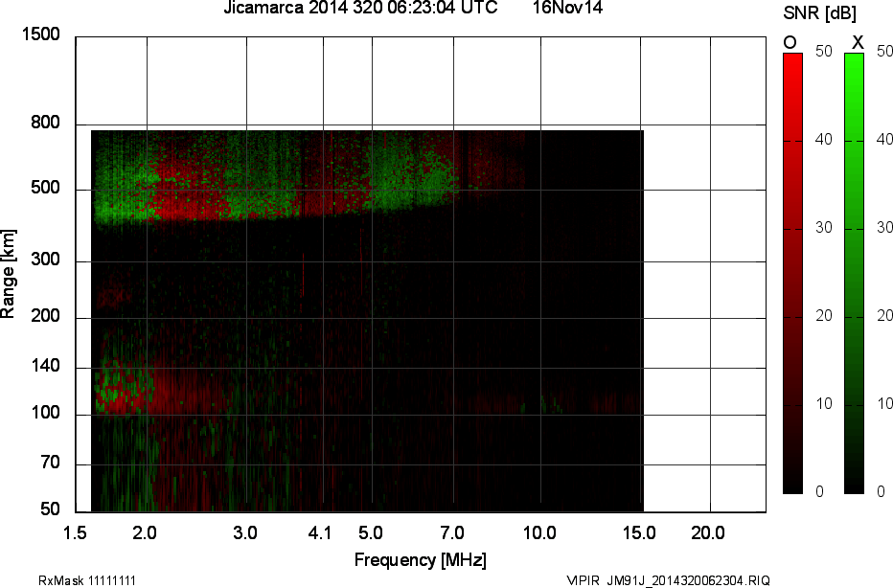Click the 2.0 frequency axis tick label

click(144, 533)
